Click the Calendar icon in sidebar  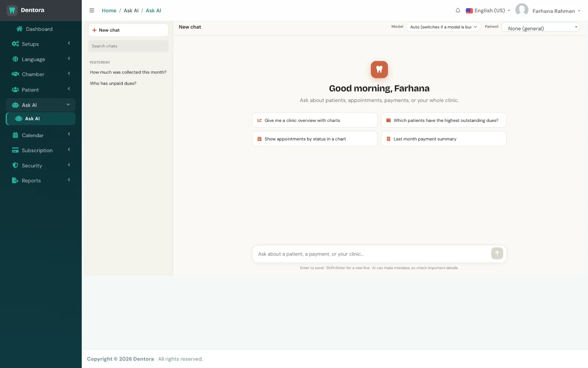pyautogui.click(x=15, y=135)
